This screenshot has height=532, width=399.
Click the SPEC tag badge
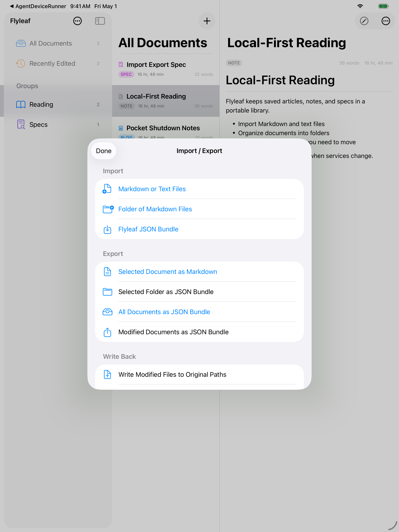tap(126, 74)
